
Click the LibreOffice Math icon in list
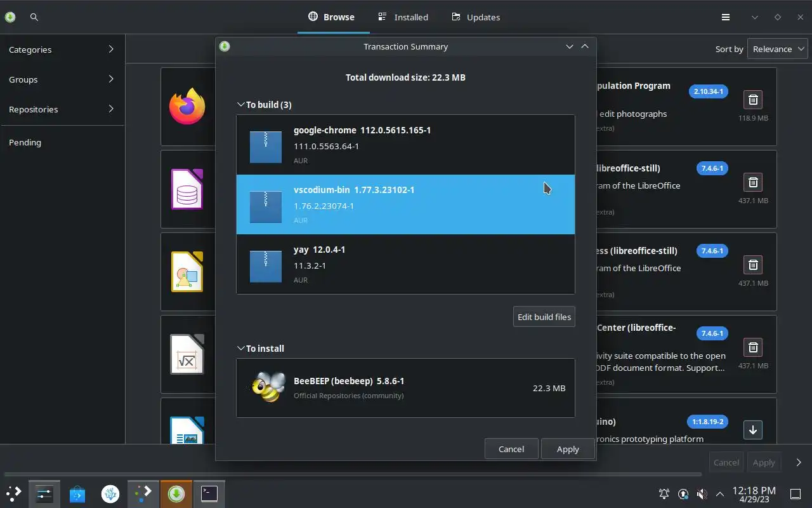click(187, 354)
